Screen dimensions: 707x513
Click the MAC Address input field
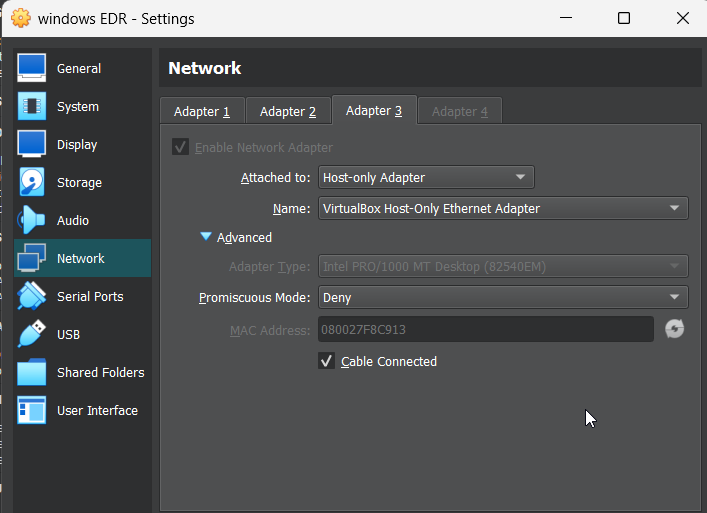point(485,329)
